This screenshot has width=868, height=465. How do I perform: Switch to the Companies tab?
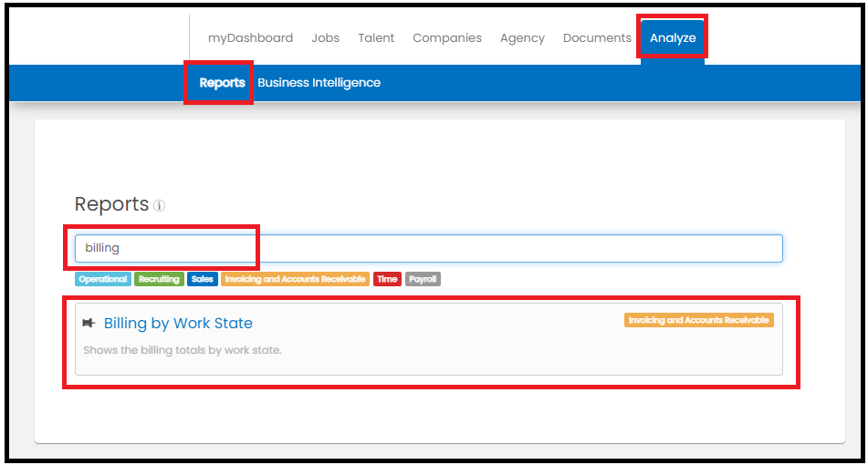(x=446, y=38)
